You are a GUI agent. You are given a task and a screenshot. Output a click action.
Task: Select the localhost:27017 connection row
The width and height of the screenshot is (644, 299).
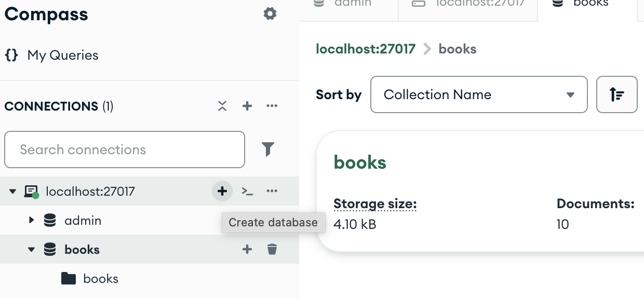click(150, 191)
